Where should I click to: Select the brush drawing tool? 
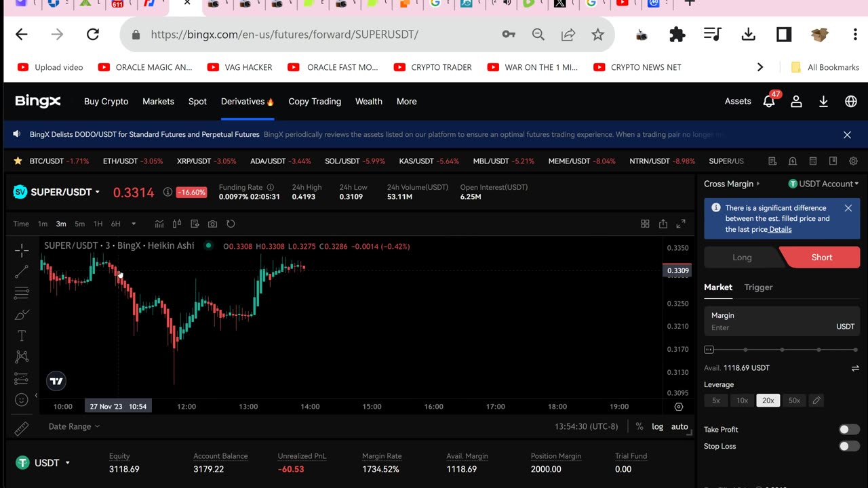pyautogui.click(x=22, y=314)
